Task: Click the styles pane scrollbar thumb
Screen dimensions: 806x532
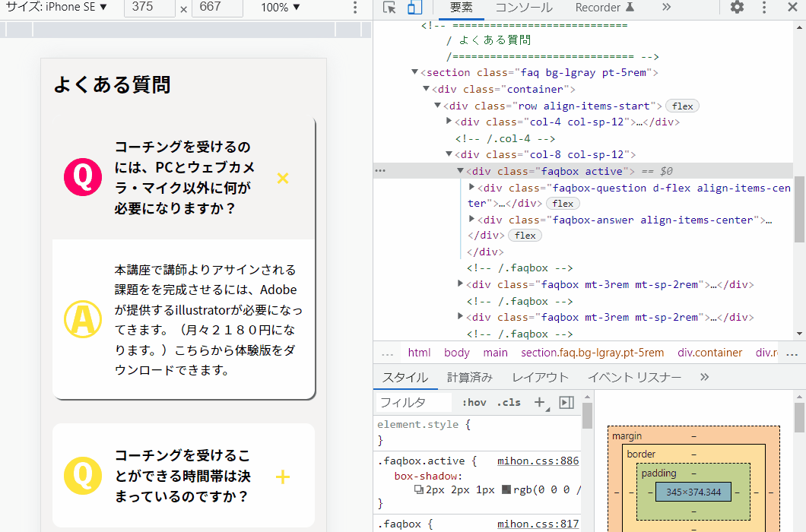Action: (x=587, y=416)
